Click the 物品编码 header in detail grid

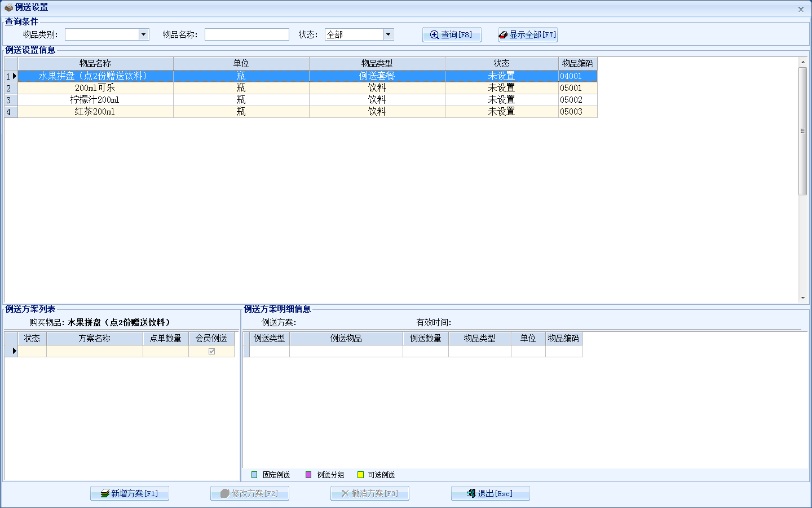click(564, 338)
